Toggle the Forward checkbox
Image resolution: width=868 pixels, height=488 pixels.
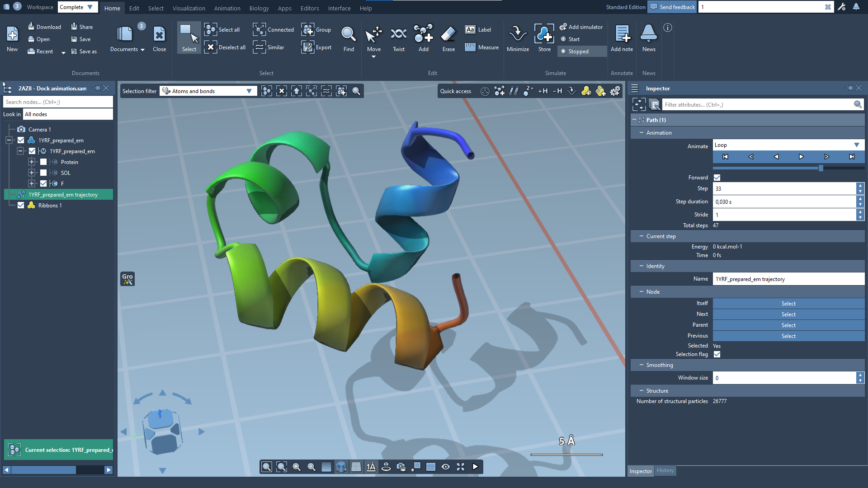(x=717, y=178)
